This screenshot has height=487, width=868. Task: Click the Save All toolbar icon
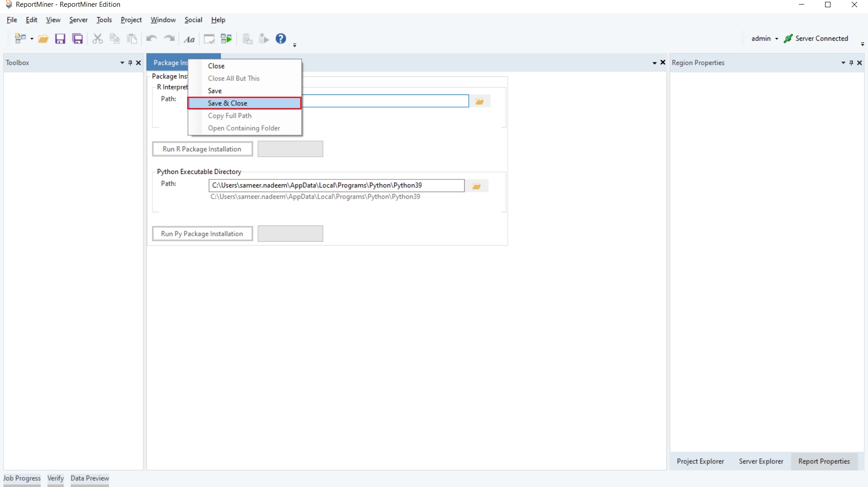[x=78, y=39]
